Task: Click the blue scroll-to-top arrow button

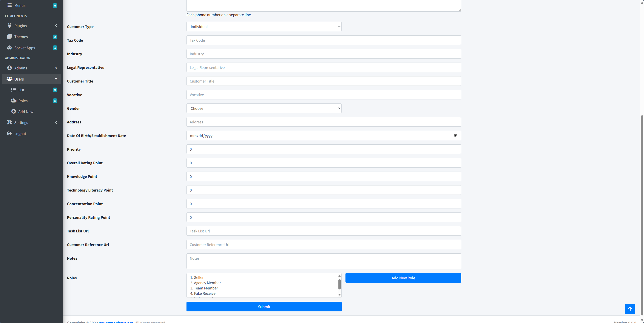Action: pos(630,309)
